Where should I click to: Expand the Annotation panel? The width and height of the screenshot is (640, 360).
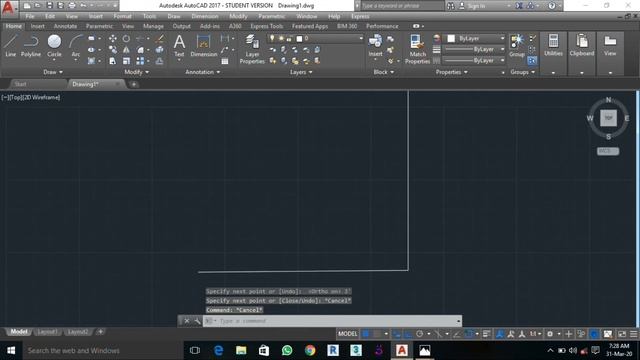point(202,72)
